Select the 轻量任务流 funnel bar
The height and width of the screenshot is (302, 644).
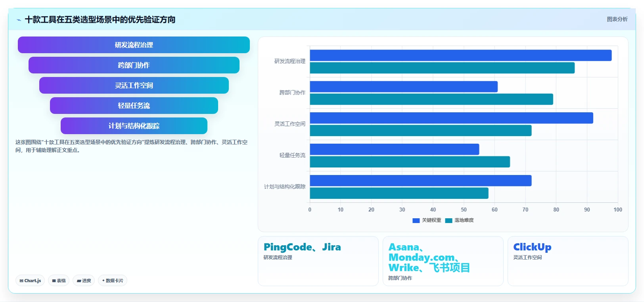pos(134,106)
